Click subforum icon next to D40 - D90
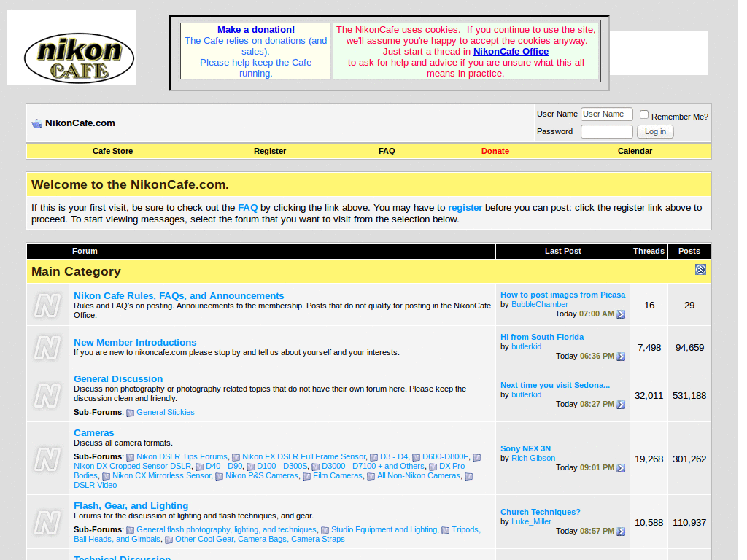The height and width of the screenshot is (560, 747). click(x=199, y=467)
